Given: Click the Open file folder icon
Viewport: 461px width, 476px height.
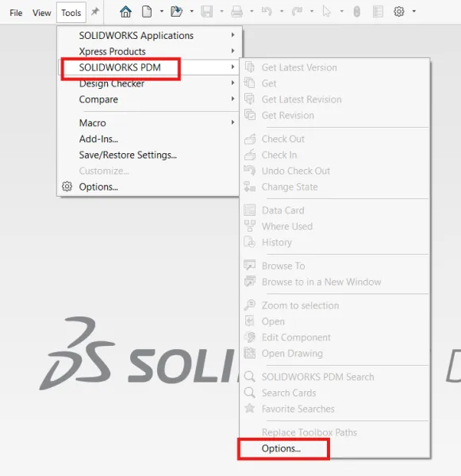Looking at the screenshot, I should tap(176, 12).
